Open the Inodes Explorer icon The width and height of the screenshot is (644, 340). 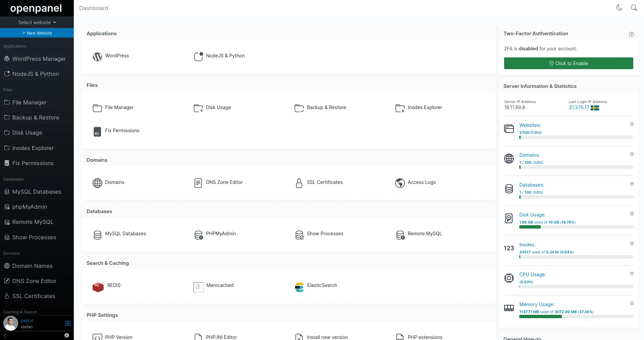coord(399,108)
